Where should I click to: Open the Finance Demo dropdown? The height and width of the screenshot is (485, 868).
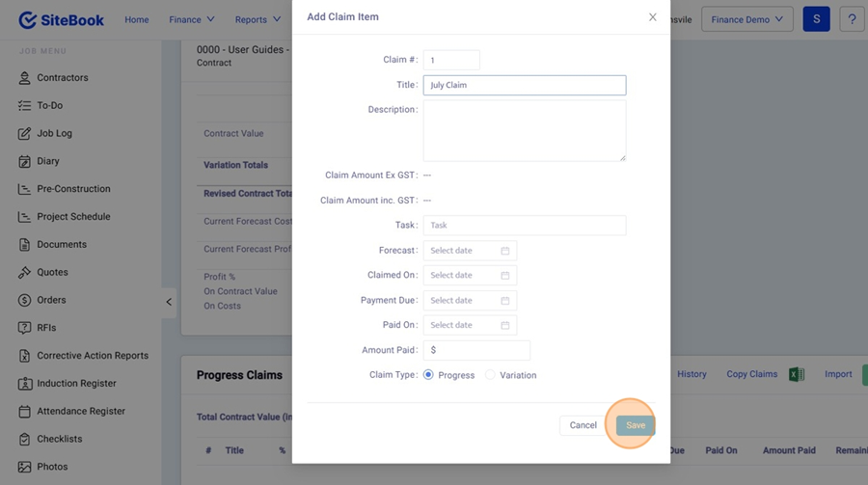click(x=746, y=19)
